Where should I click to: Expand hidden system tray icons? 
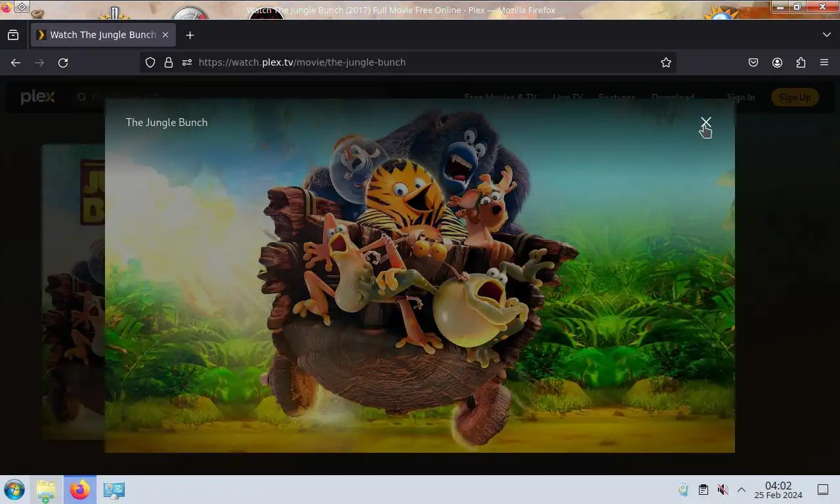[x=742, y=490]
